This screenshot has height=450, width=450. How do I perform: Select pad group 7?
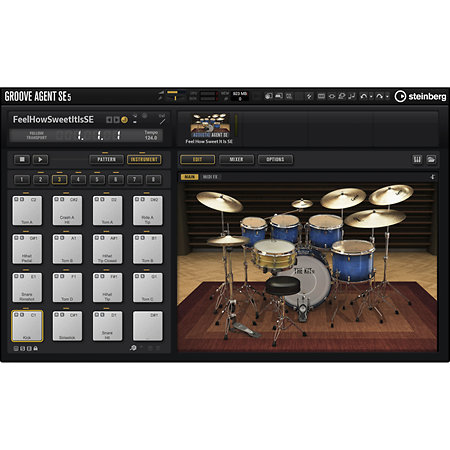(x=134, y=180)
